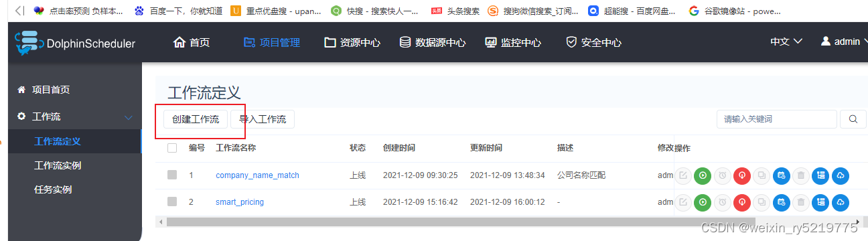Screen dimensions: 868x241
Task: Click the copy icon for company_name_match
Action: click(761, 175)
